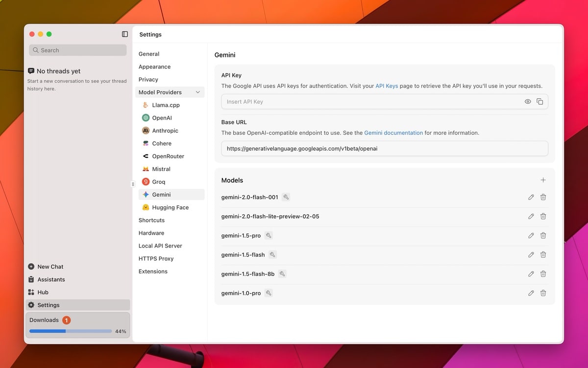Edit the gemini-1.5-flash-8b model
Viewport: 588px width, 368px height.
[531, 274]
